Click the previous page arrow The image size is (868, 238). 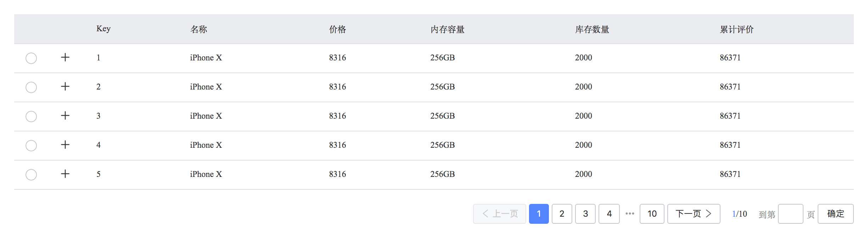(499, 213)
